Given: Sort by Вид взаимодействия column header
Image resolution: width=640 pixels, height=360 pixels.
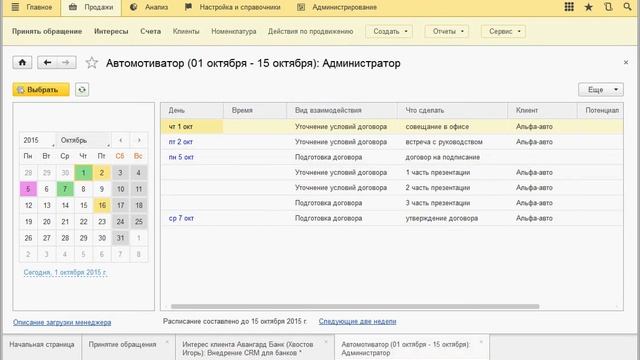Looking at the screenshot, I should click(342, 110).
